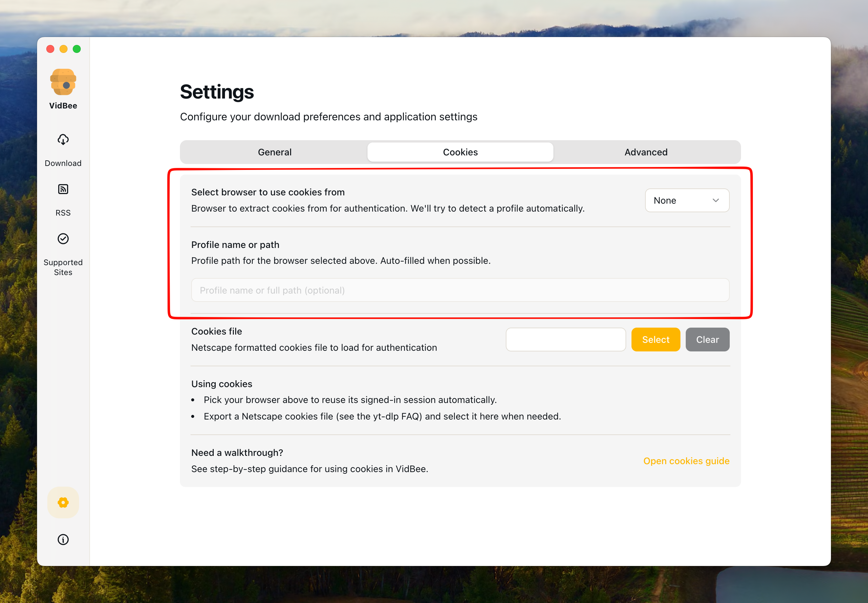This screenshot has height=603, width=868.
Task: Open the app info panel
Action: click(63, 539)
